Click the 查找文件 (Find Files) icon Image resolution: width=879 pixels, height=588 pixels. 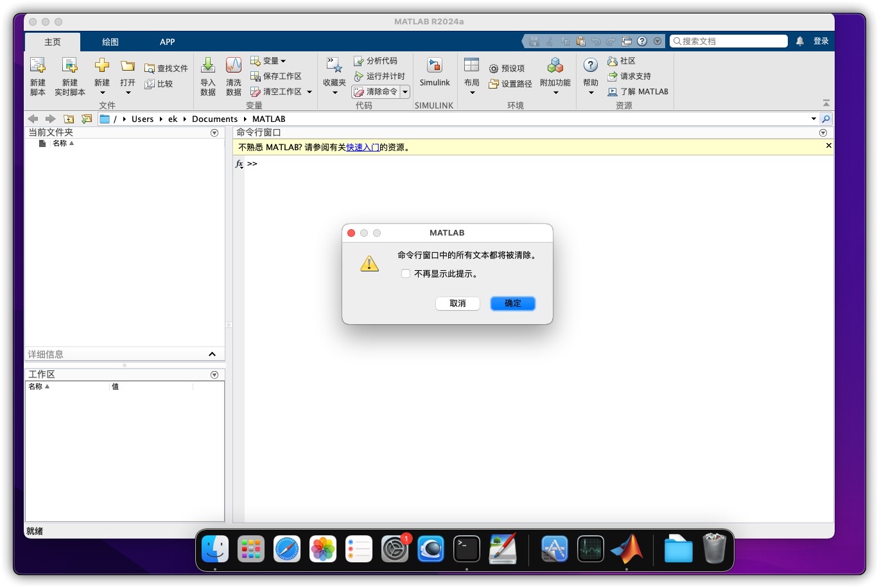[150, 68]
